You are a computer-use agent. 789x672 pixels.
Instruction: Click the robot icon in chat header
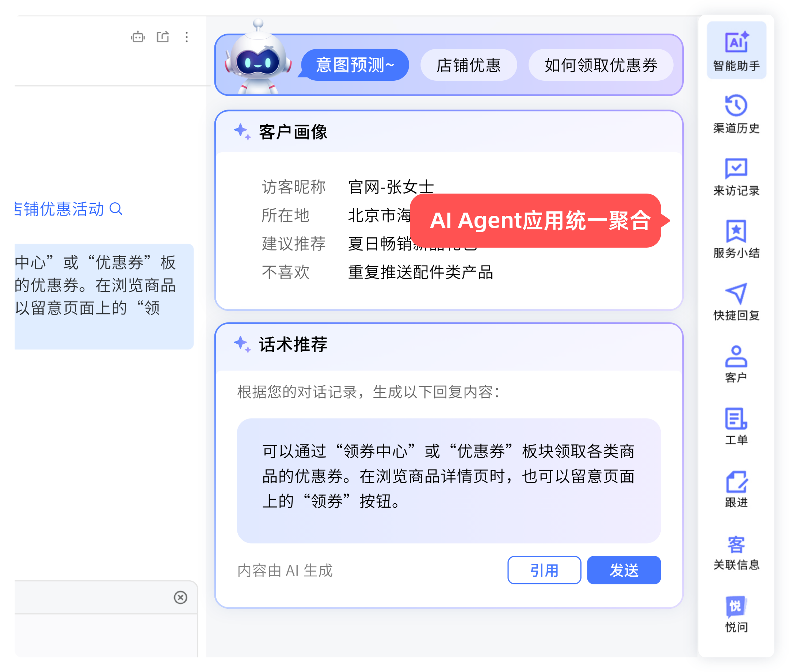[138, 37]
